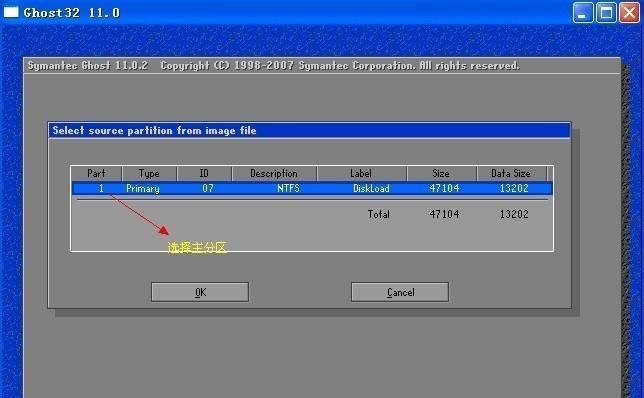The image size is (644, 398).
Task: Click the 13202 value in selected row
Action: tap(514, 189)
